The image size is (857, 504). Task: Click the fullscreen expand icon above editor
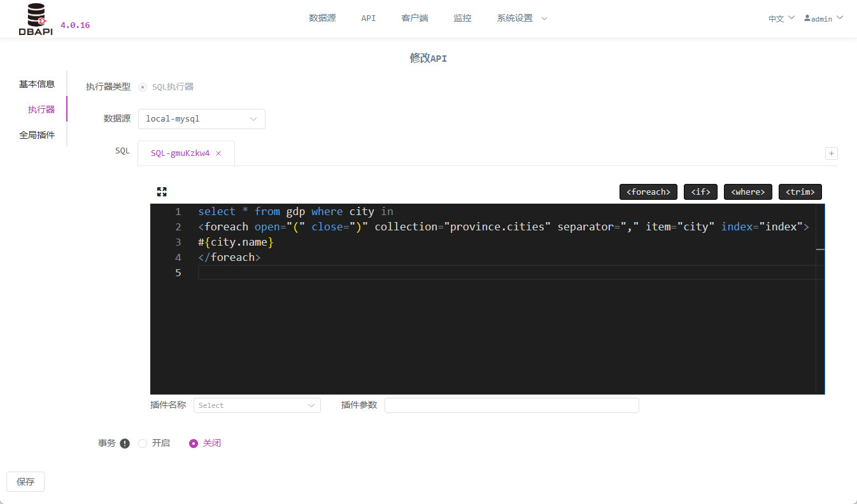(162, 192)
